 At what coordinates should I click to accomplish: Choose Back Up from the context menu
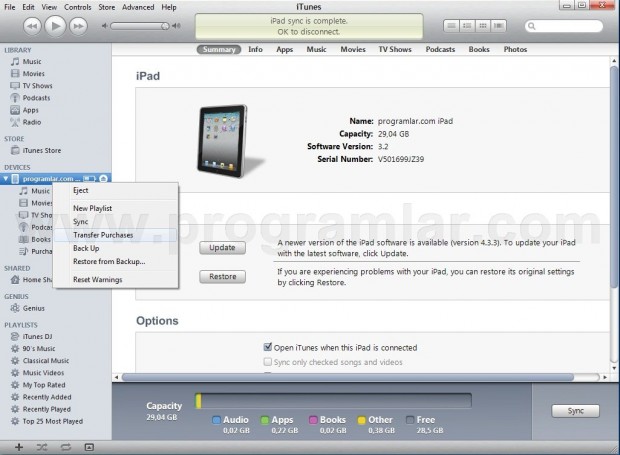[115, 248]
